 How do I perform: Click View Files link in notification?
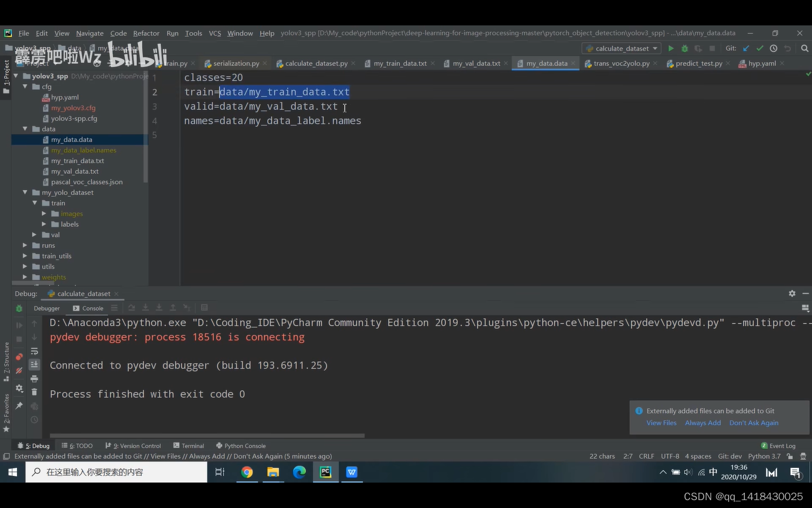coord(661,423)
